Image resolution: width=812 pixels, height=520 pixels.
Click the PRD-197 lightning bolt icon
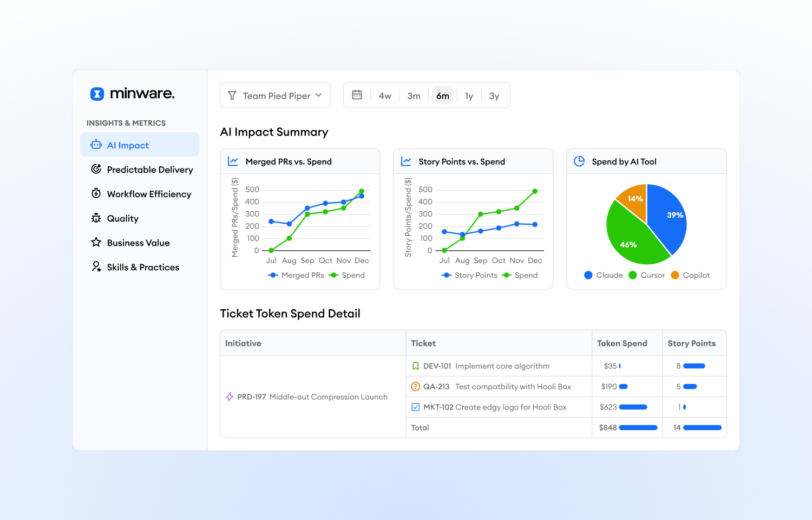230,396
